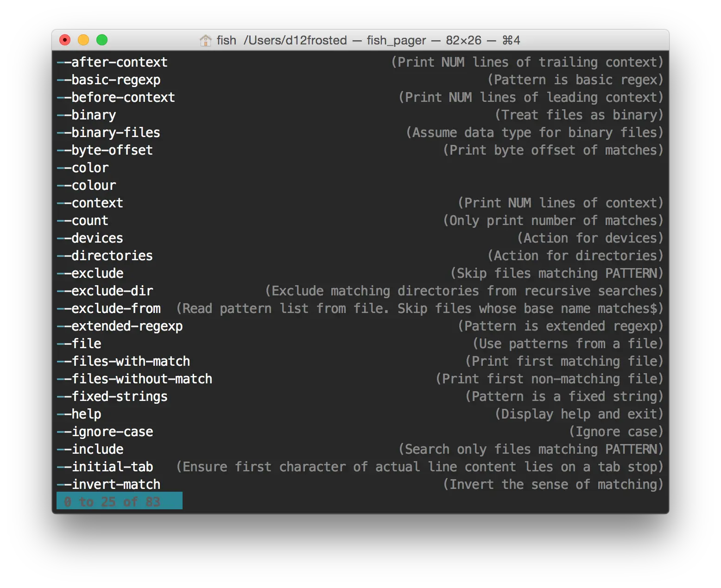This screenshot has width=721, height=588.
Task: Select the --basic-regexp completion
Action: pyautogui.click(x=109, y=80)
